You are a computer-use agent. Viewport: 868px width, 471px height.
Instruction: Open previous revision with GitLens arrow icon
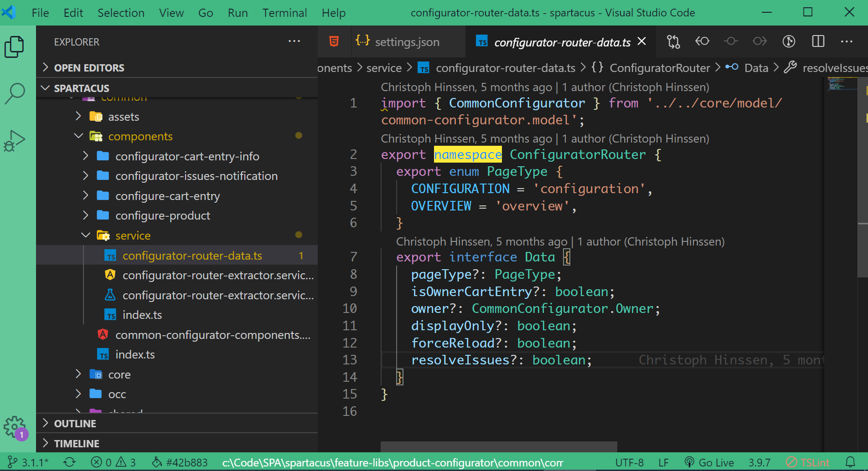(x=702, y=41)
